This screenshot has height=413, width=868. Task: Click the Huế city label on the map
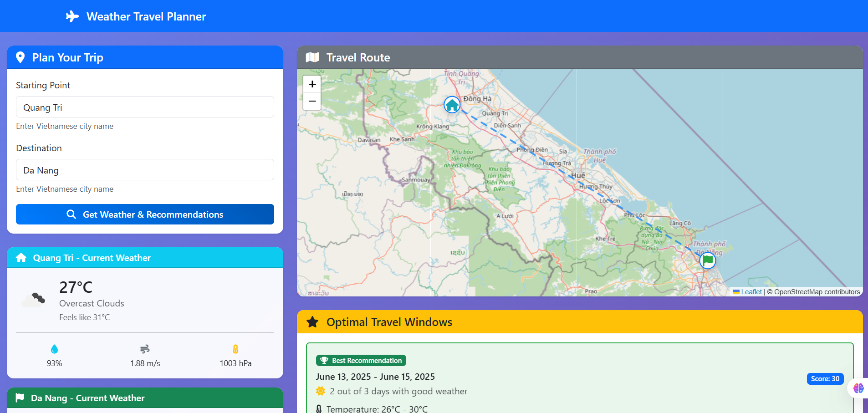click(578, 175)
